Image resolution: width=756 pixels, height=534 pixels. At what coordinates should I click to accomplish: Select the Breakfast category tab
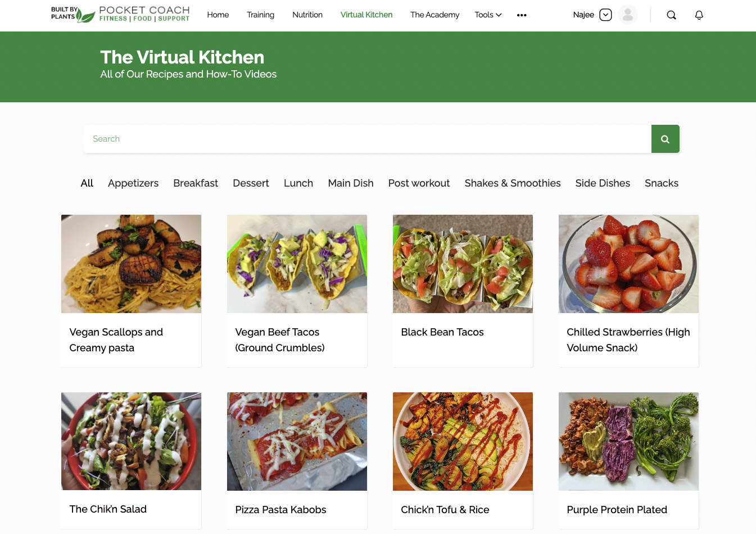196,183
